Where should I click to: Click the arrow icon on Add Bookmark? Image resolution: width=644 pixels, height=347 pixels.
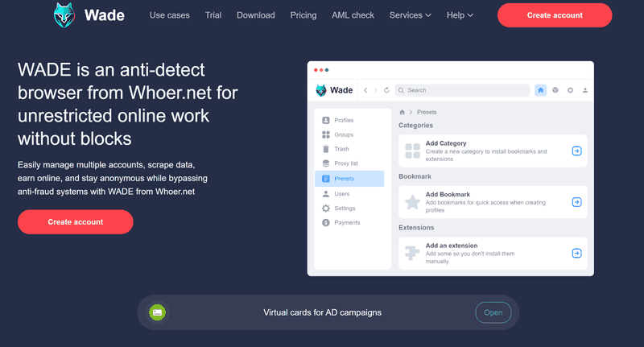576,202
